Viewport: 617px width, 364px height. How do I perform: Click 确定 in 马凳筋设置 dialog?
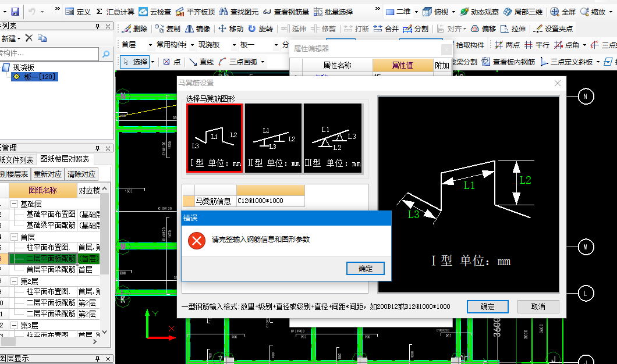[488, 306]
